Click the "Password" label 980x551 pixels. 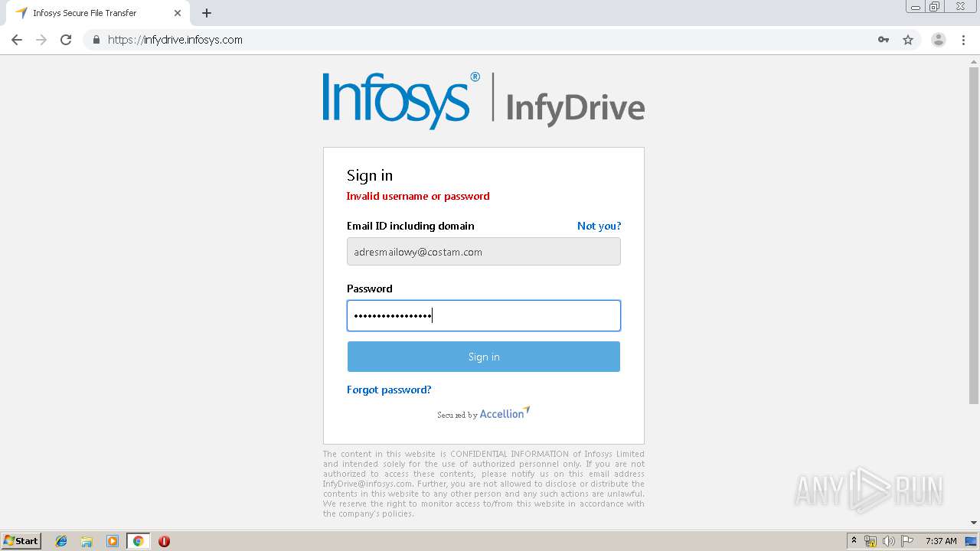click(370, 289)
